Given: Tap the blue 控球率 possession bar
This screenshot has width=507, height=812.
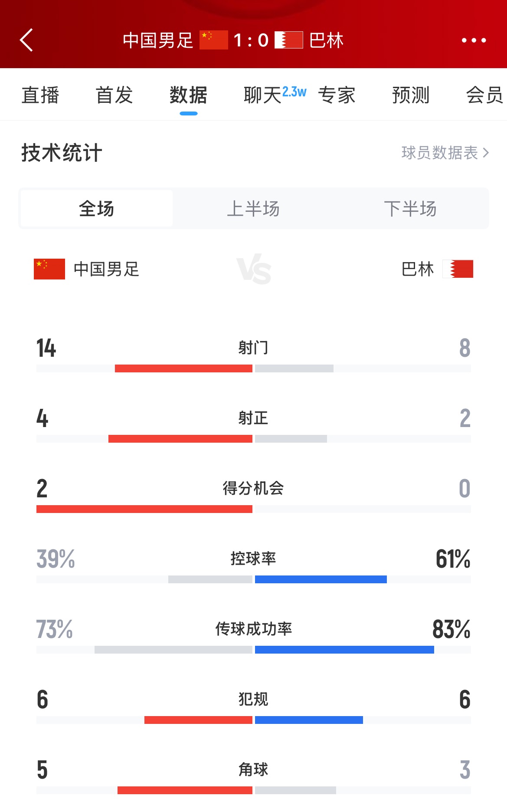Looking at the screenshot, I should coord(321,579).
